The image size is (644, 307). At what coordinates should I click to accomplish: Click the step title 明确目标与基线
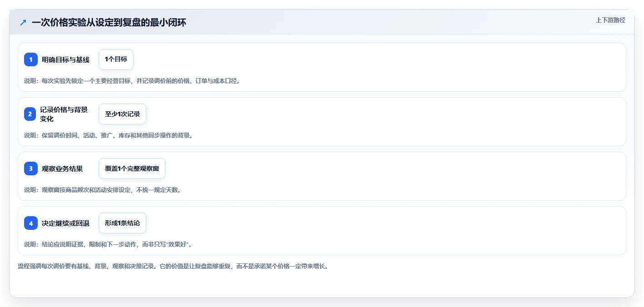pos(65,59)
